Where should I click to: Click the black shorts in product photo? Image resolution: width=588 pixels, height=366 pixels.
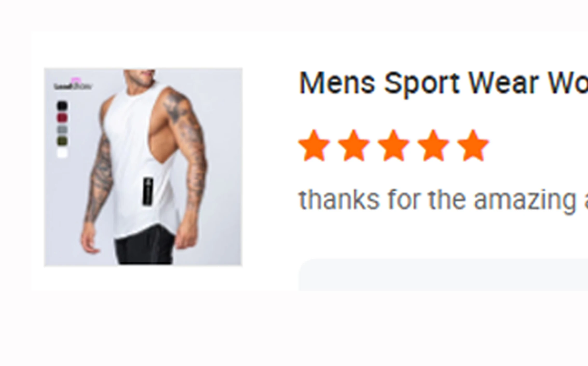tap(144, 246)
